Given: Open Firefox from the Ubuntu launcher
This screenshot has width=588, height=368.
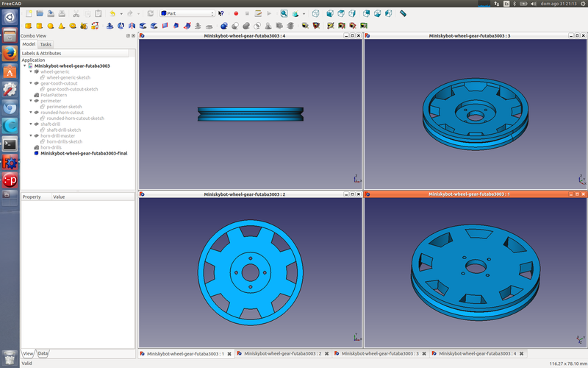Looking at the screenshot, I should [10, 54].
